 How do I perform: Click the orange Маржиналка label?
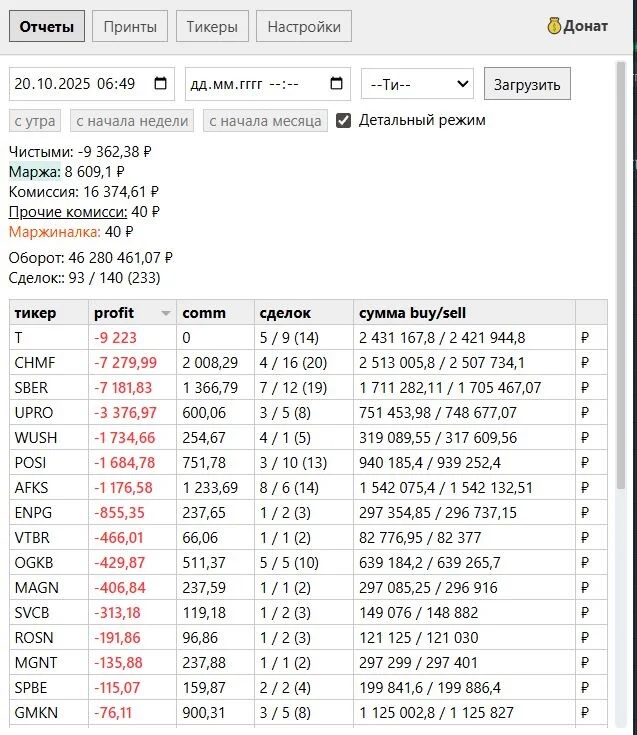55,232
